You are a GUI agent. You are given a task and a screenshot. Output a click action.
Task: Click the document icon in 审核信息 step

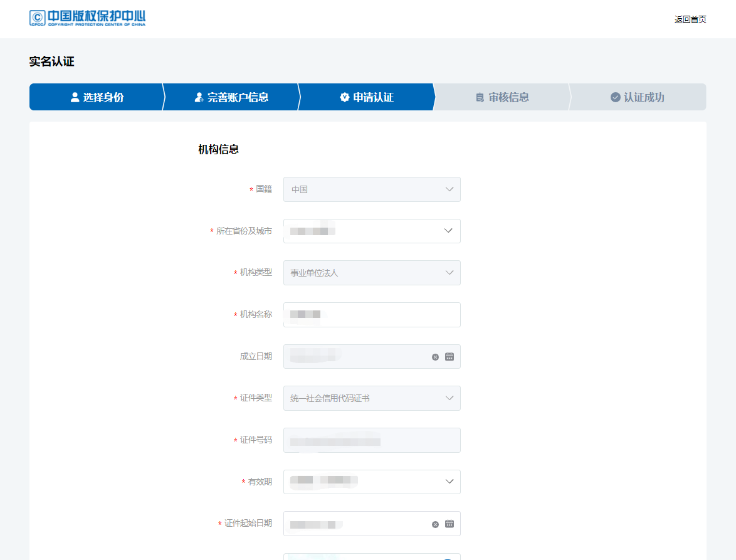(x=480, y=97)
